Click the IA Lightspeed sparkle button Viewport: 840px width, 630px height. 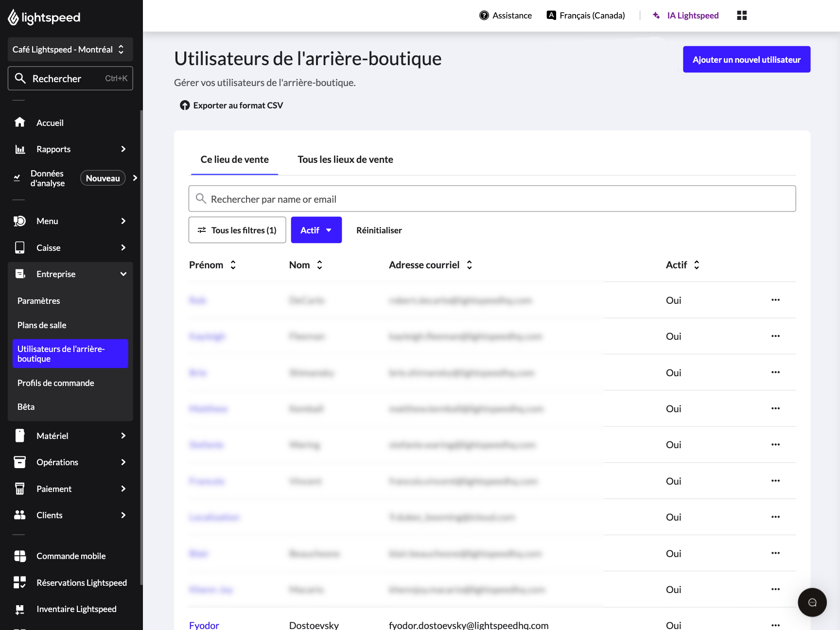tap(685, 16)
